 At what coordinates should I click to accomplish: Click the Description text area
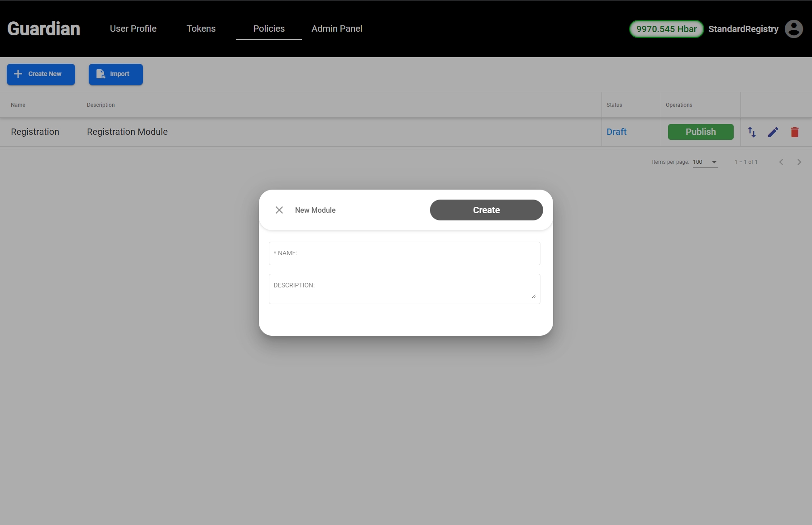point(404,289)
